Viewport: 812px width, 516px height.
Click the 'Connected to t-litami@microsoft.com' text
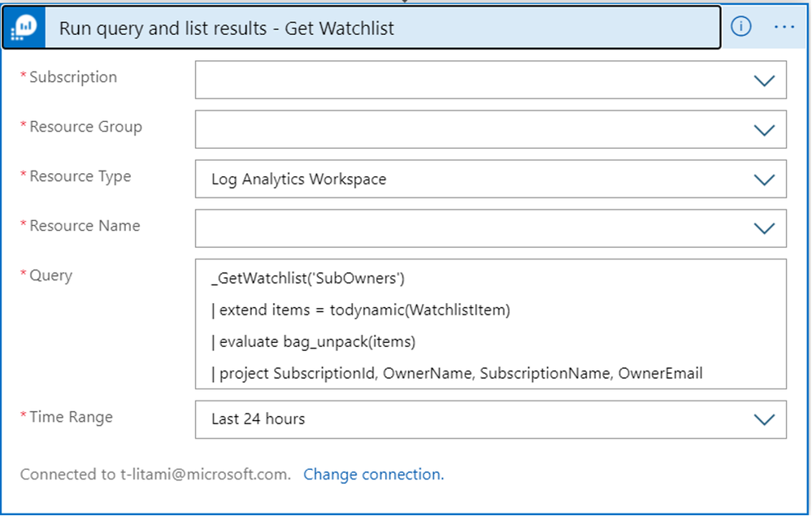tap(155, 474)
